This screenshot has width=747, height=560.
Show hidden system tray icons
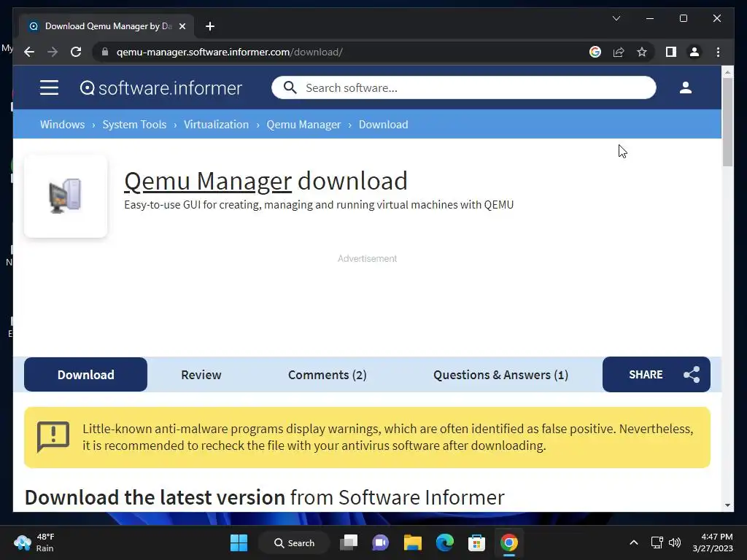pos(634,542)
